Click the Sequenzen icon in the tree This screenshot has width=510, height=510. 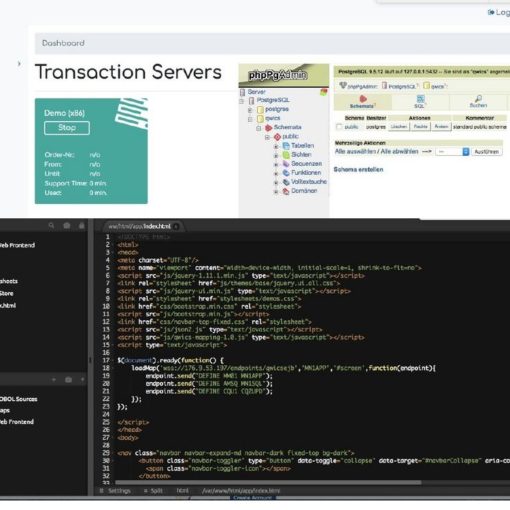[x=286, y=164]
